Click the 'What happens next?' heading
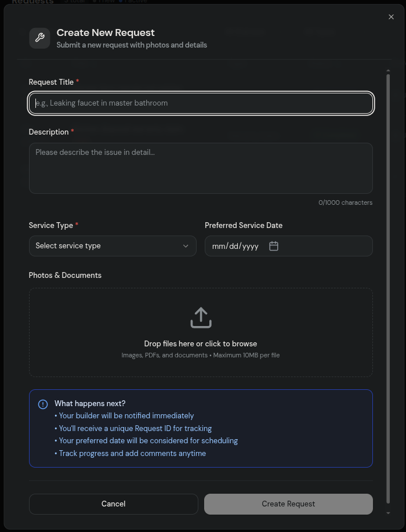This screenshot has width=406, height=532. coord(90,403)
